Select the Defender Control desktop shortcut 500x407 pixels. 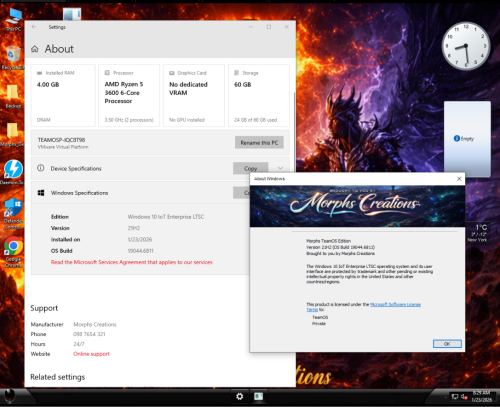click(13, 213)
